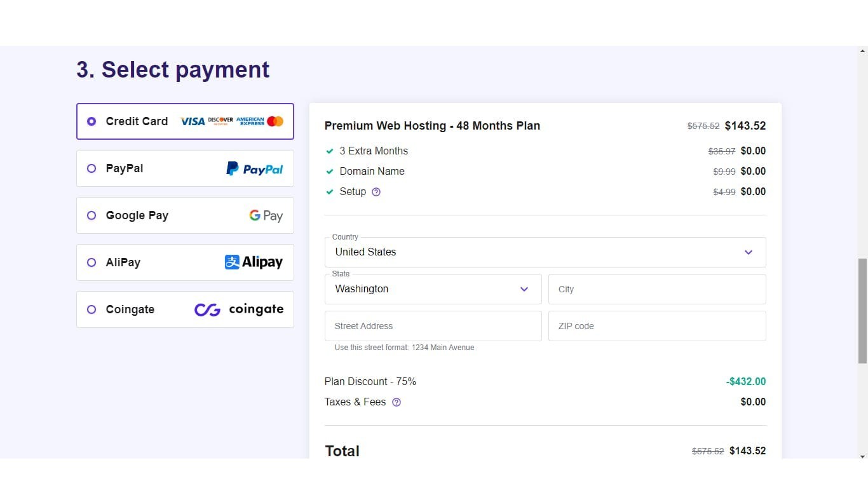
Task: Click the Plan Discount -$432.00 amount
Action: (x=746, y=382)
